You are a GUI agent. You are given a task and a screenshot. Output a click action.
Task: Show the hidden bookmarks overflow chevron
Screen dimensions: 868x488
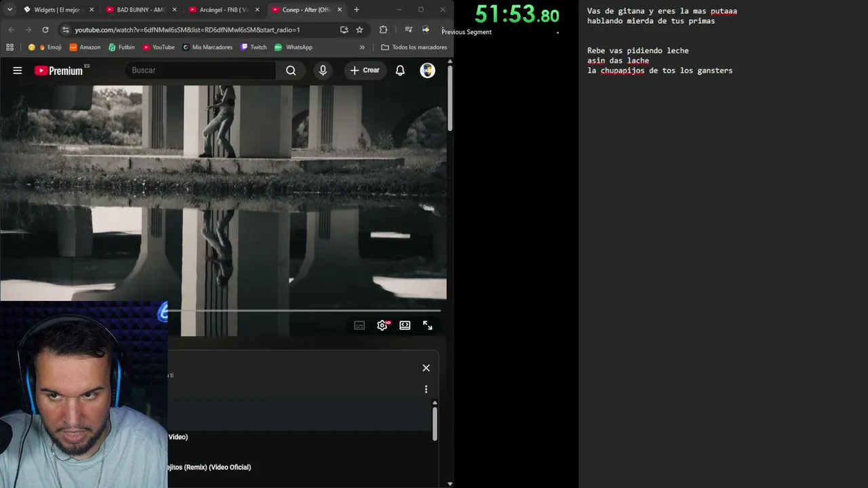point(362,47)
